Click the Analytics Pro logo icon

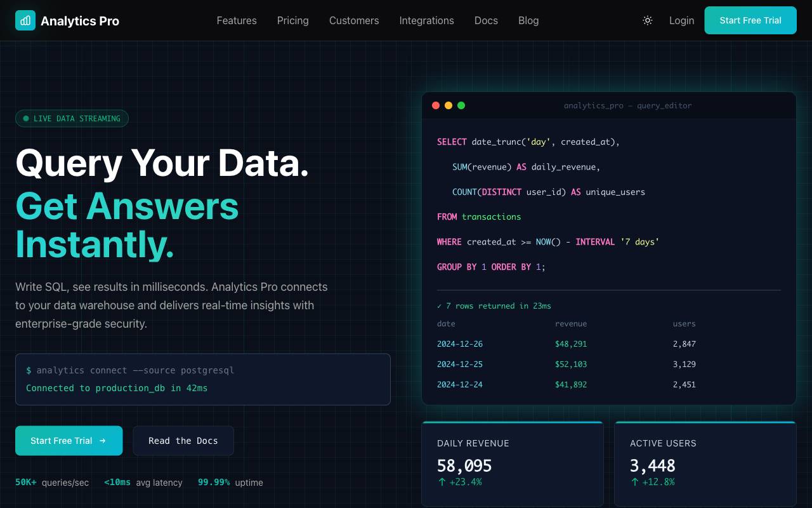(25, 20)
